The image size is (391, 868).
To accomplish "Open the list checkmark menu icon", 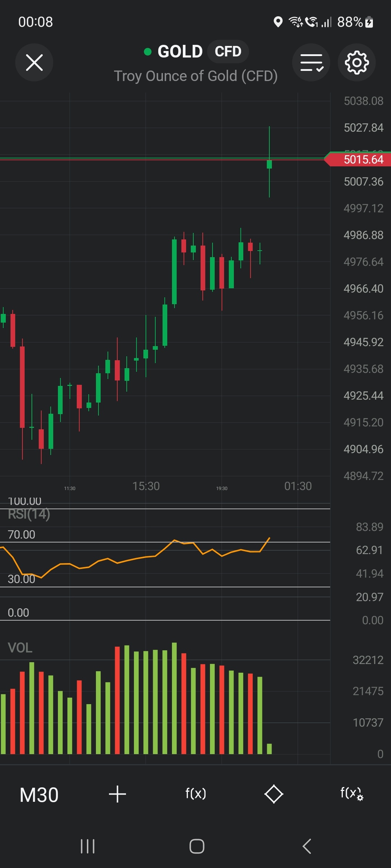I will [x=311, y=63].
